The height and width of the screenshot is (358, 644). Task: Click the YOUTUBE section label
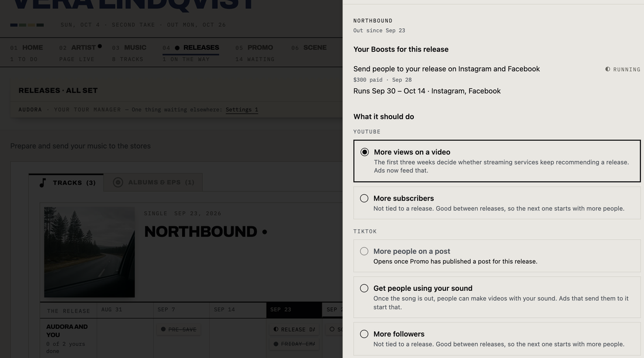pyautogui.click(x=366, y=132)
